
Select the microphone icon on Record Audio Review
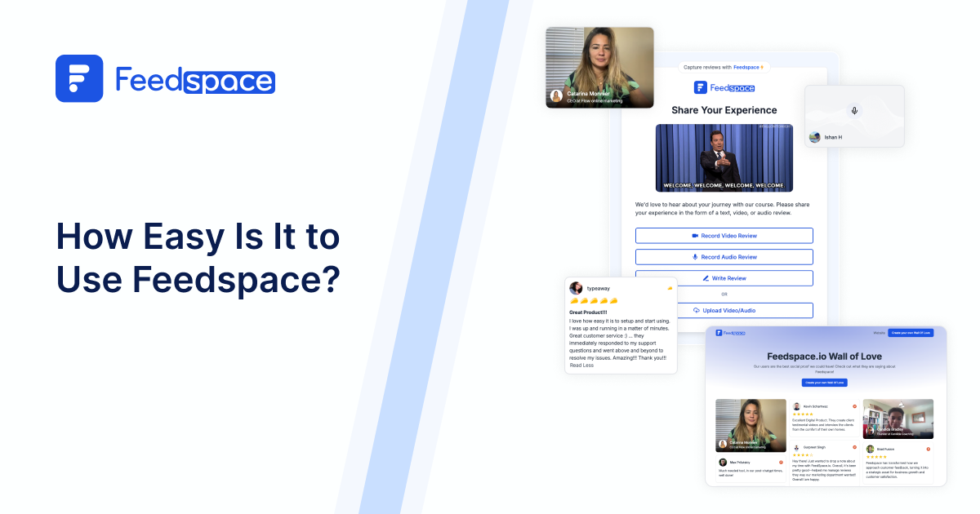[695, 257]
